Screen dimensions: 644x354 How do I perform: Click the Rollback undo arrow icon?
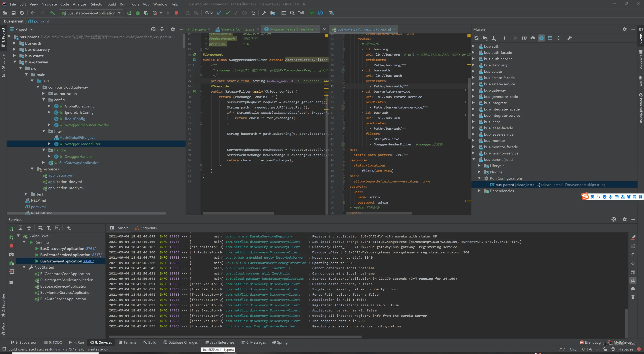click(253, 13)
